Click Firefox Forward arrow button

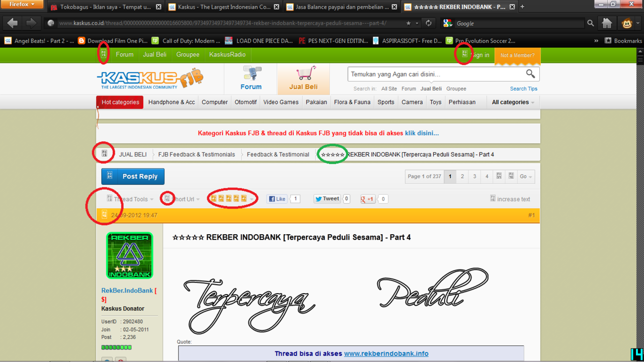coord(31,23)
